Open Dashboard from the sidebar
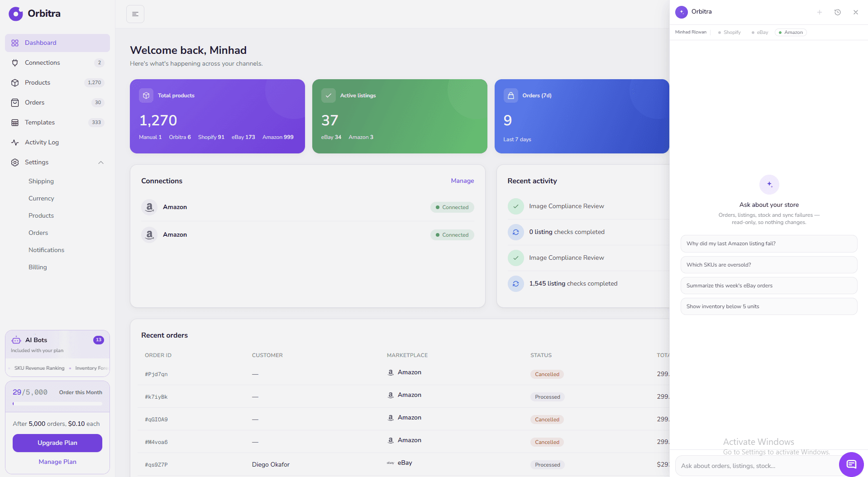Screen dimensions: 868x477 (x=57, y=43)
